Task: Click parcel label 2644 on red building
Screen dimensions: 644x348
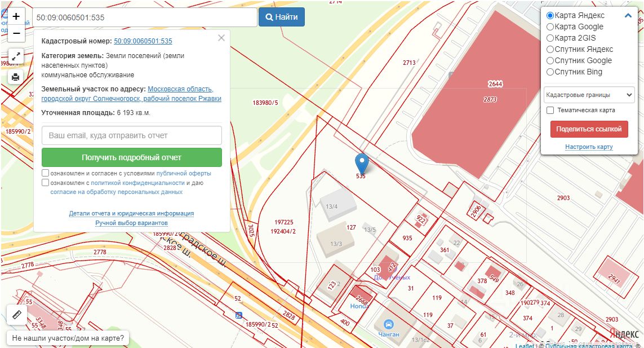Action: tap(495, 84)
